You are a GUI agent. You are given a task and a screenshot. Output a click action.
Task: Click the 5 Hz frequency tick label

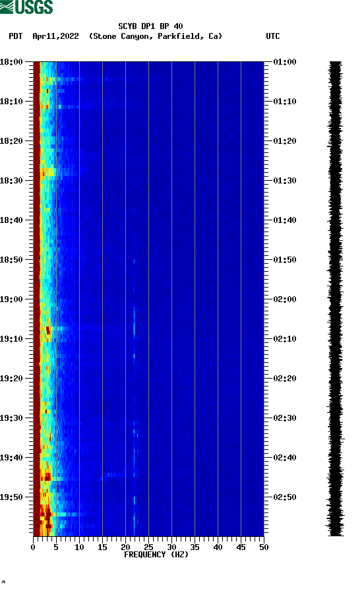click(56, 547)
